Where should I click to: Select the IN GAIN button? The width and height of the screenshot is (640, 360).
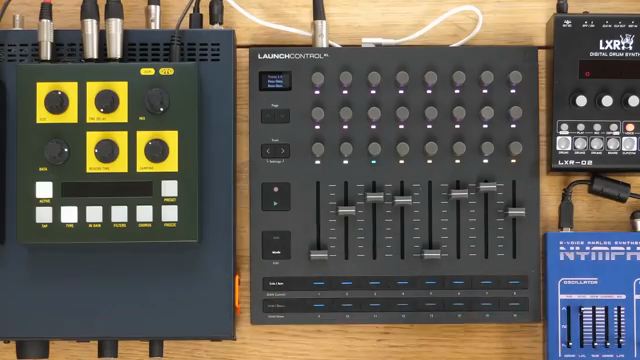click(94, 214)
